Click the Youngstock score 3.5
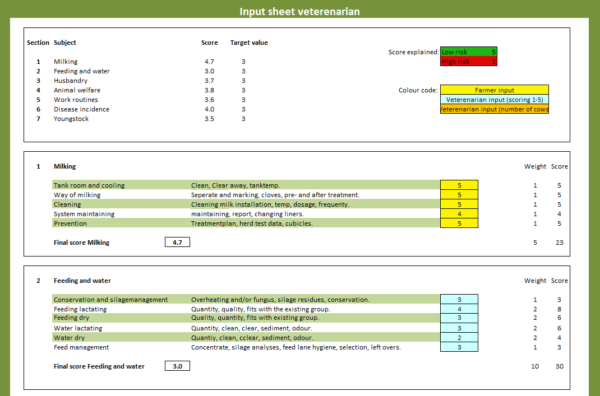The image size is (600, 396). point(209,119)
